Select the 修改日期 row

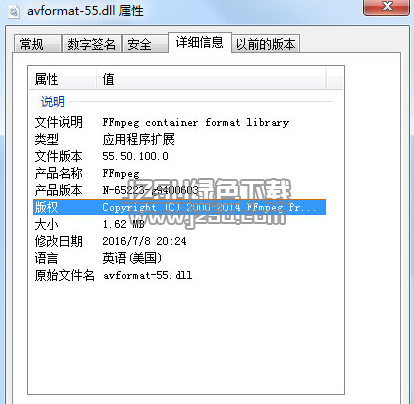point(179,241)
